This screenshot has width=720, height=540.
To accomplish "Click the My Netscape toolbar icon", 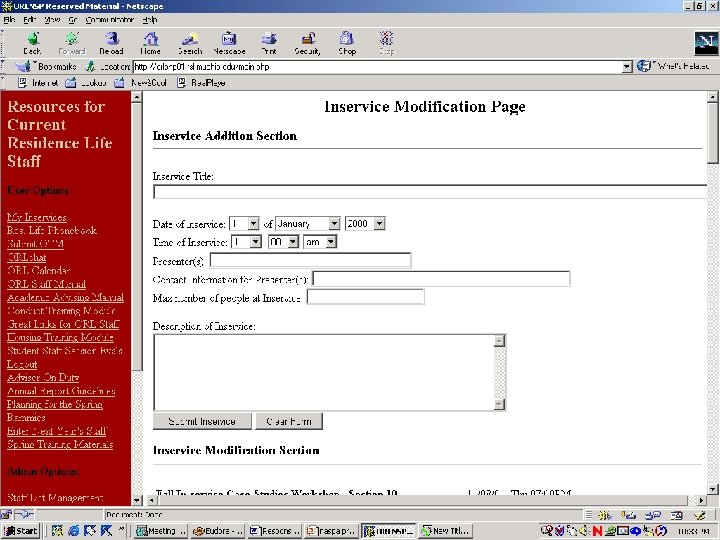I will 229,43.
